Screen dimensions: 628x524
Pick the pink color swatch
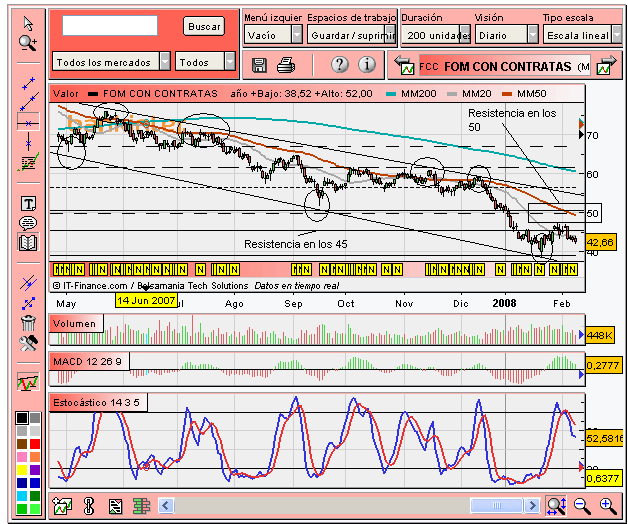coord(22,457)
